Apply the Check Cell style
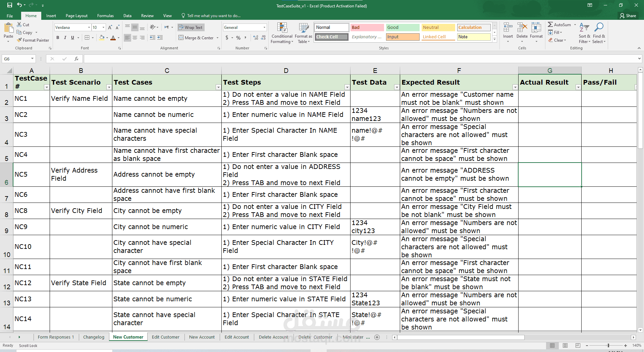The image size is (644, 352). pos(332,37)
